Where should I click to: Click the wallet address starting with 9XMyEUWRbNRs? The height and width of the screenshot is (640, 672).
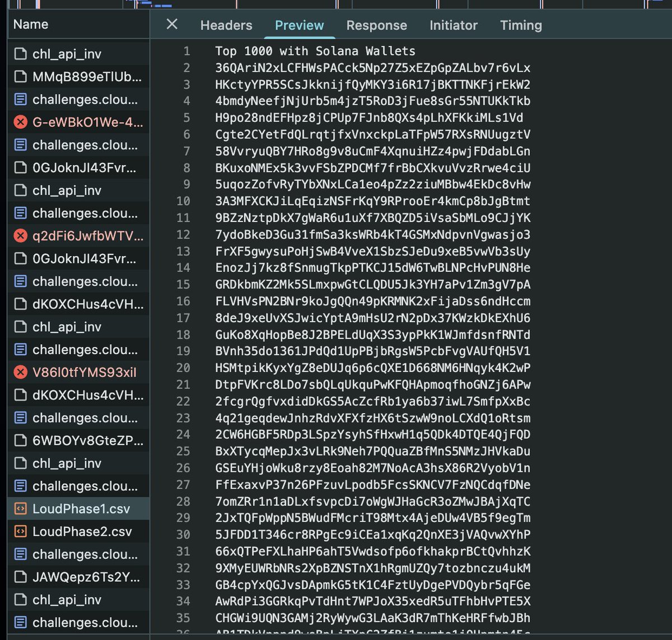tap(373, 568)
